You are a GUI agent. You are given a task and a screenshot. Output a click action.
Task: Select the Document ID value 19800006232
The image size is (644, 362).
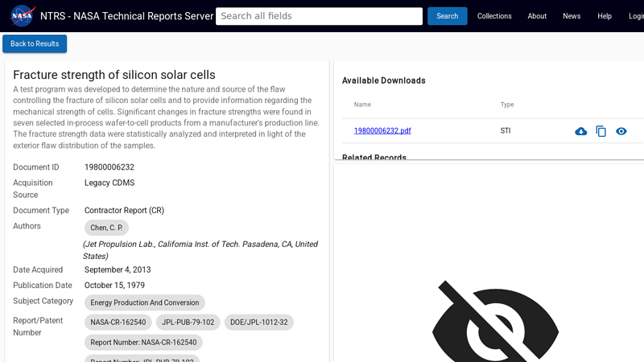point(109,167)
